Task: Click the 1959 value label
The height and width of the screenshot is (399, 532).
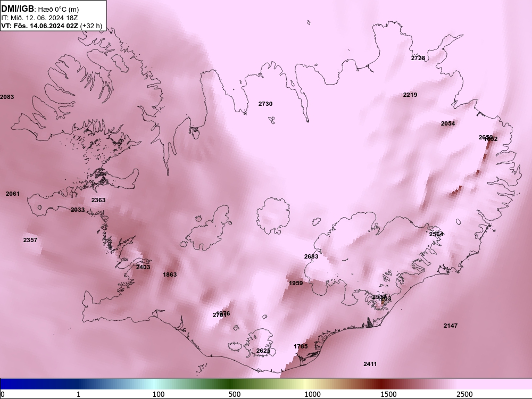Action: [296, 283]
